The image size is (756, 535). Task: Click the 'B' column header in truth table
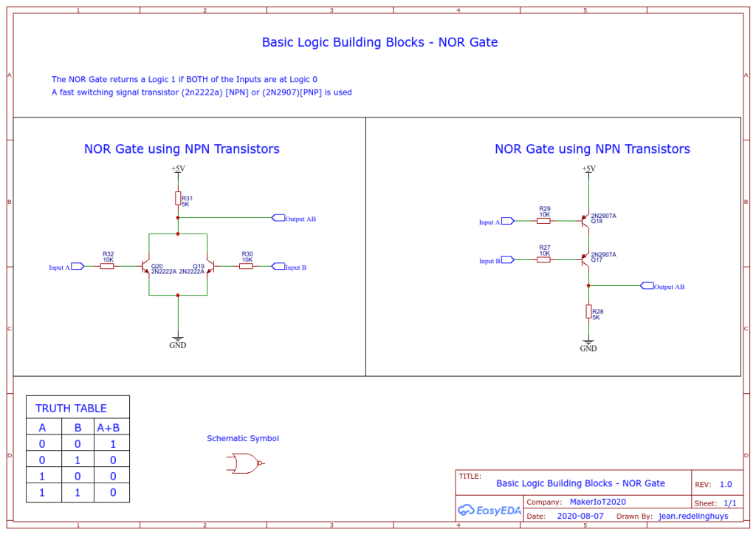[78, 427]
